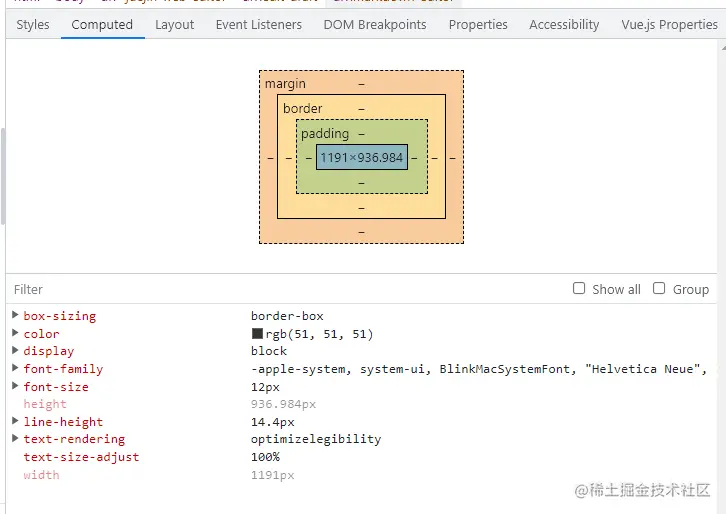Click the width property name
This screenshot has width=726, height=514.
tap(41, 475)
